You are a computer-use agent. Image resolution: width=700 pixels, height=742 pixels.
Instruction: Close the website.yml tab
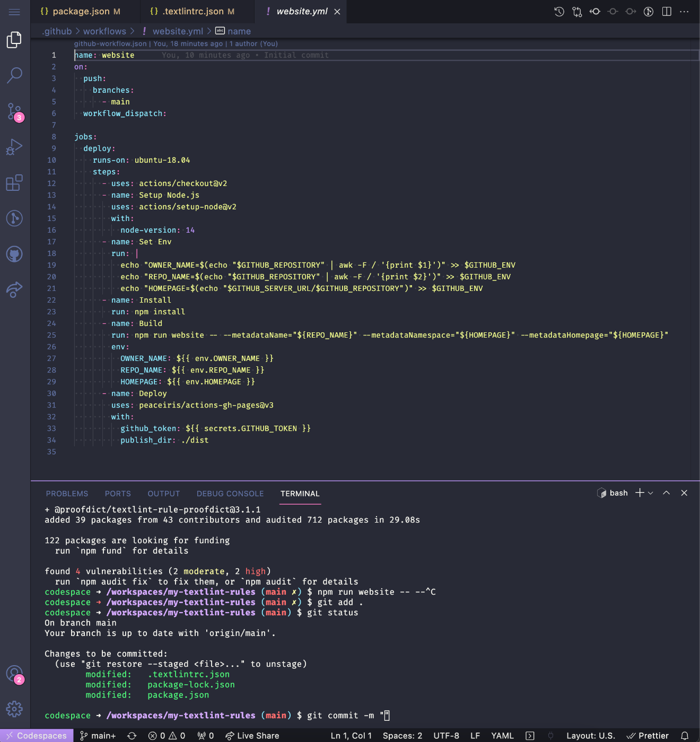tap(337, 12)
